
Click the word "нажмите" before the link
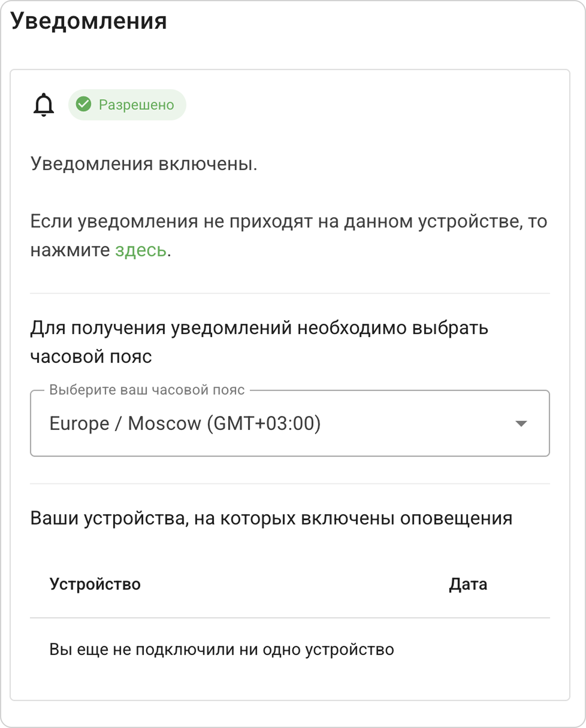(70, 250)
